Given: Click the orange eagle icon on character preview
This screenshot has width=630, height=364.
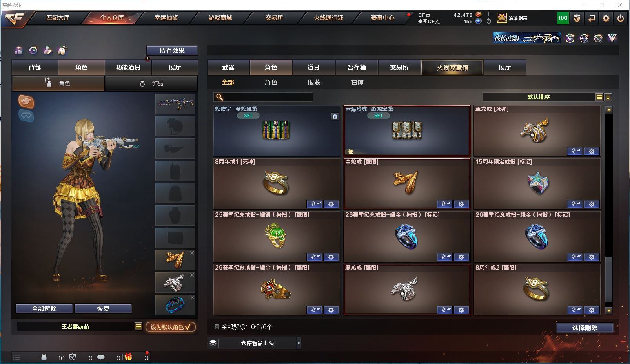Looking at the screenshot, I should click(26, 101).
